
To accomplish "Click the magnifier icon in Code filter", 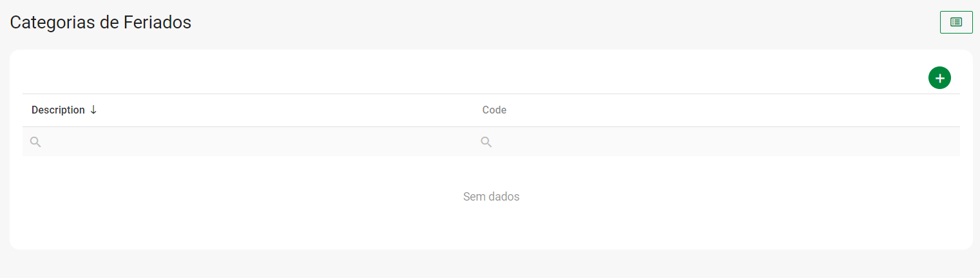I will coord(486,142).
